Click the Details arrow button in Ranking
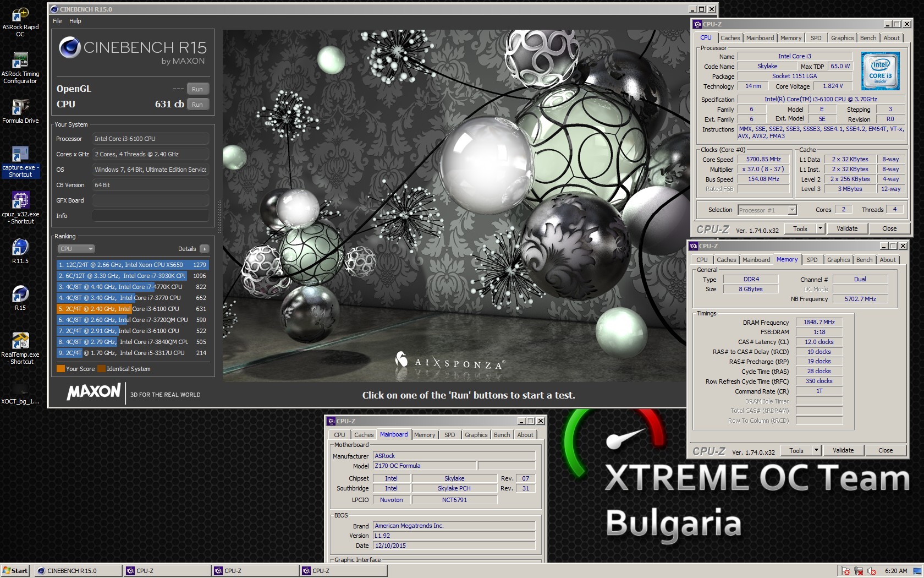Screen dimensions: 924x578 pyautogui.click(x=205, y=249)
